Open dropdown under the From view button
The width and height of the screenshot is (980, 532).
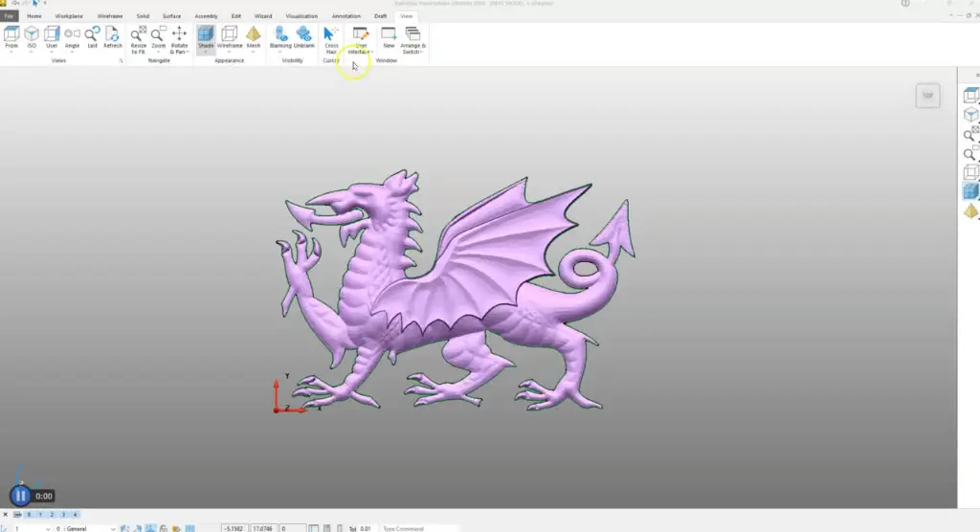(11, 52)
